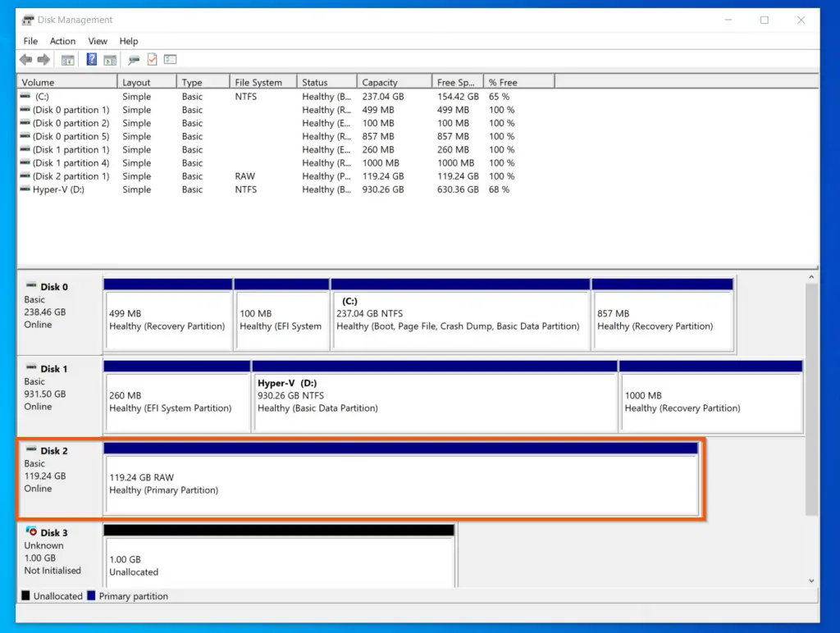Click the black Unallocated legend swatch
This screenshot has height=633, width=840.
(25, 595)
